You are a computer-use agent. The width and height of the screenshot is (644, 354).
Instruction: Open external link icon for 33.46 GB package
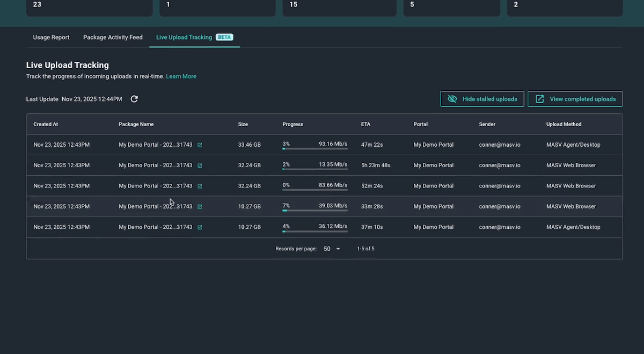[200, 145]
